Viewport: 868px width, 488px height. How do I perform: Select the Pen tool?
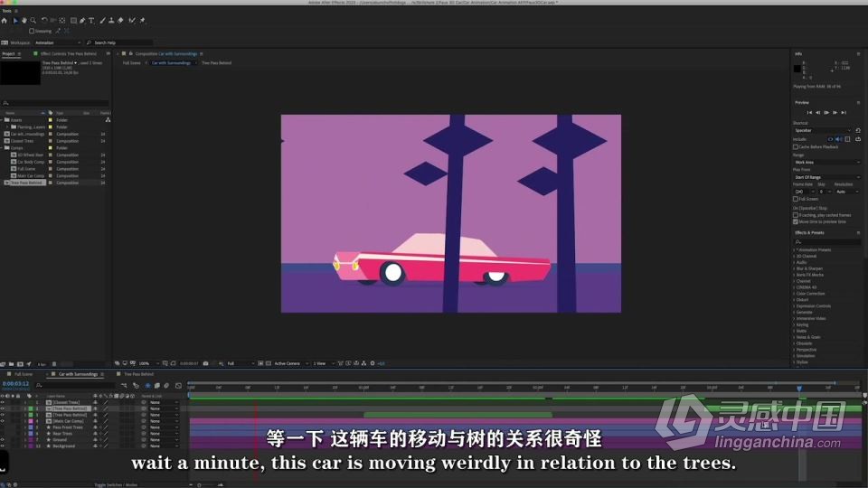[x=82, y=21]
